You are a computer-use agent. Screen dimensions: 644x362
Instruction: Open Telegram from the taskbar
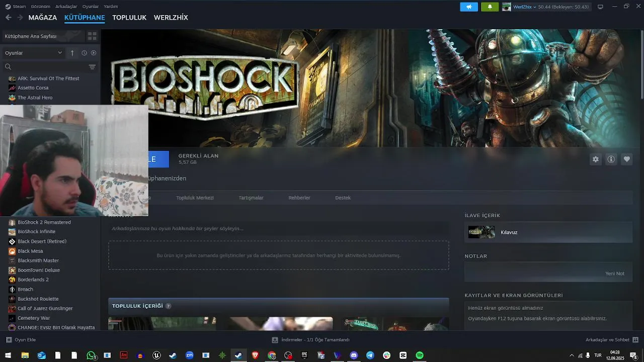[x=370, y=355]
